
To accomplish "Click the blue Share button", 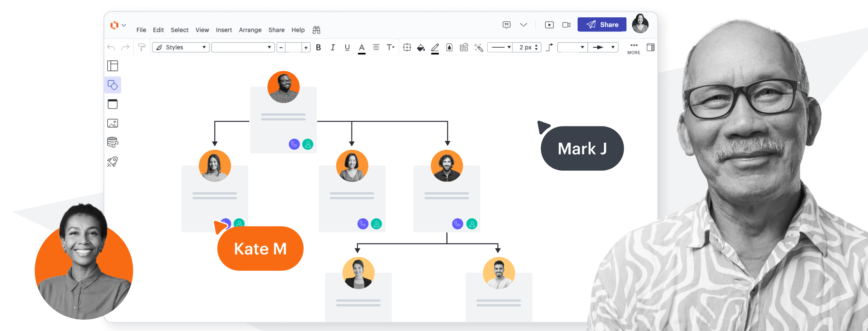I will pyautogui.click(x=602, y=24).
